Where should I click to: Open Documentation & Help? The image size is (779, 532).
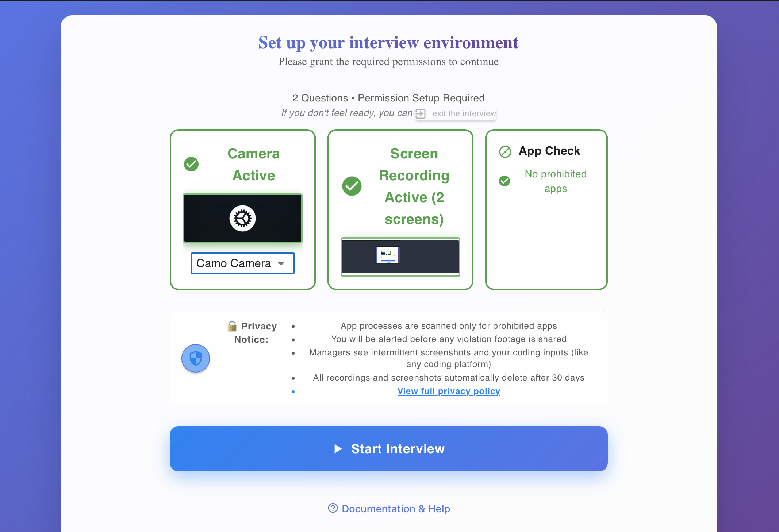[x=395, y=508]
